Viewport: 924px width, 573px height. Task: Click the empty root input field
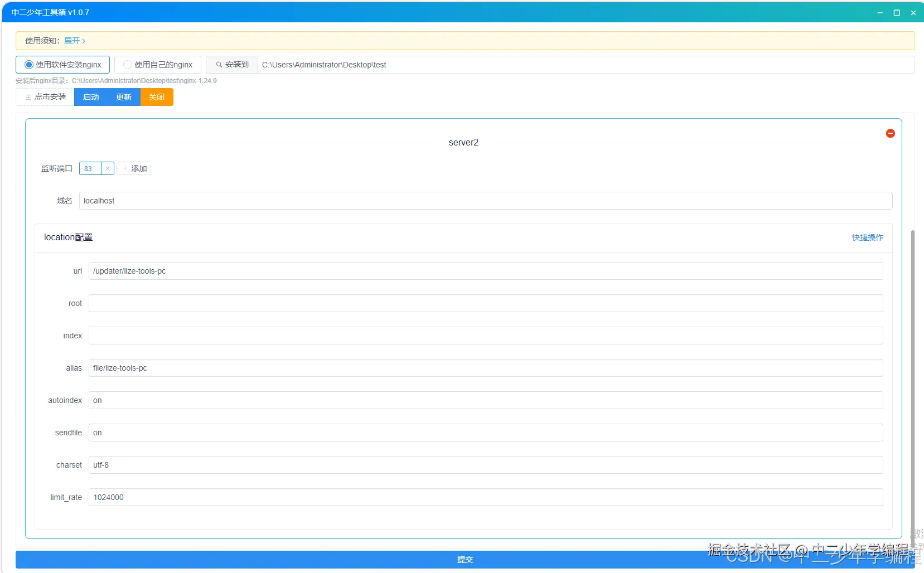click(486, 303)
